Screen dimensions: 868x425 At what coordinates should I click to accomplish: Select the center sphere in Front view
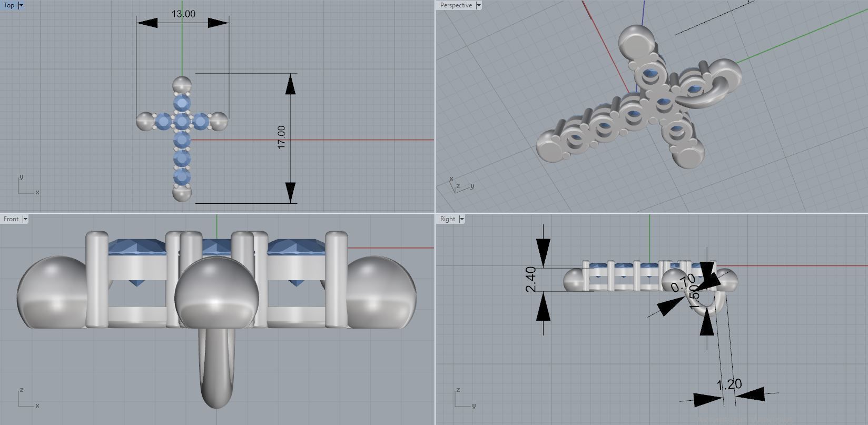click(216, 293)
